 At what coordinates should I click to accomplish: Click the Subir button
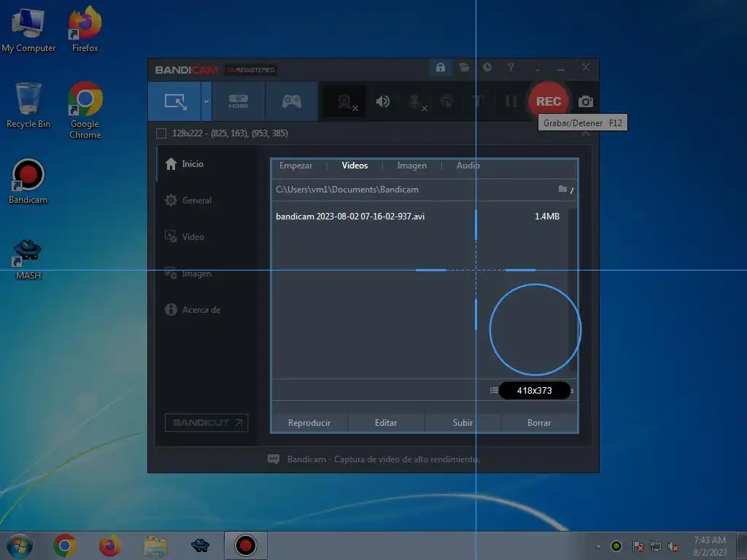coord(462,423)
